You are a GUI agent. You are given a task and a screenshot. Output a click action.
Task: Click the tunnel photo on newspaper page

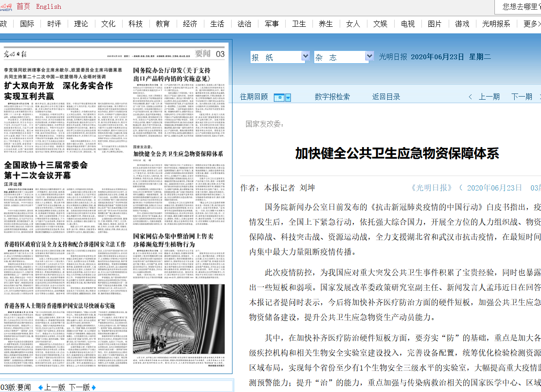click(x=179, y=320)
